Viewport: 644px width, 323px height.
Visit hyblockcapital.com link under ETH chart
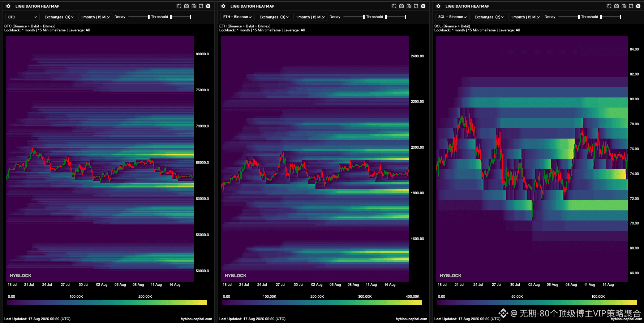[411, 319]
